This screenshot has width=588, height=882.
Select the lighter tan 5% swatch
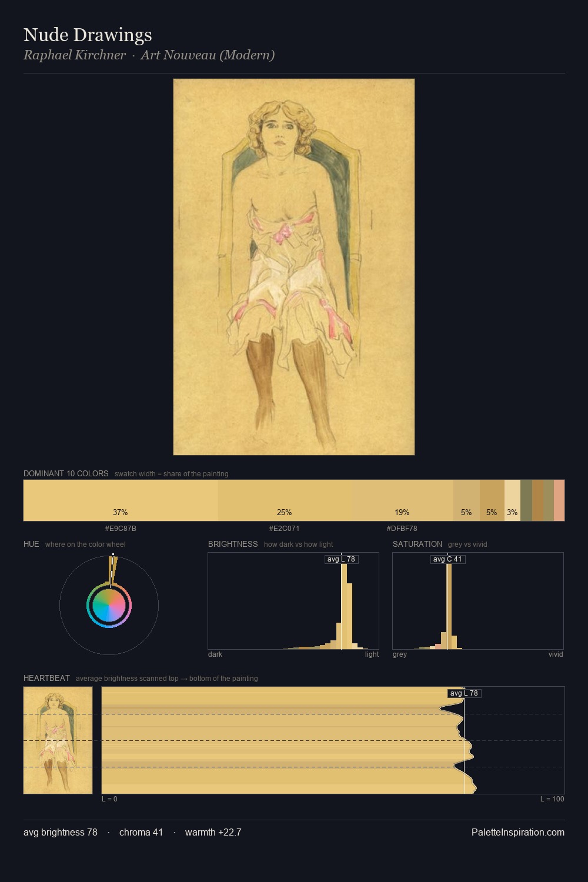(466, 500)
